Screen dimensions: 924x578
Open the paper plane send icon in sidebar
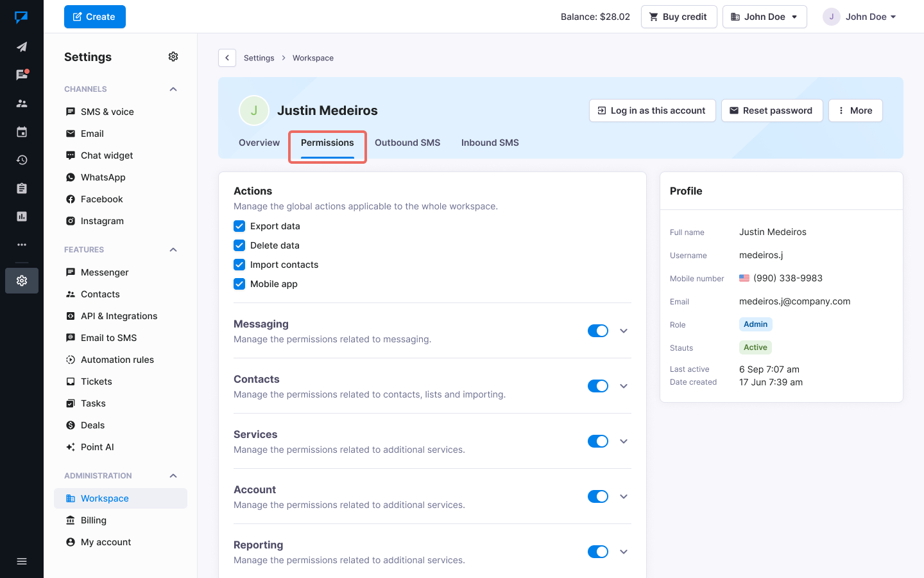[22, 46]
